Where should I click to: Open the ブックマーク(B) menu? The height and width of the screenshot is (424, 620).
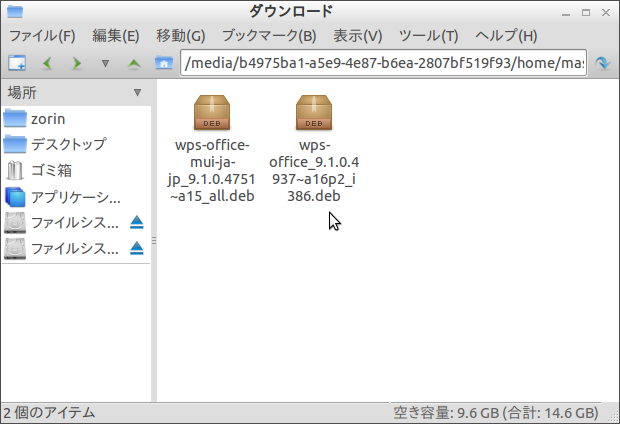click(x=269, y=36)
